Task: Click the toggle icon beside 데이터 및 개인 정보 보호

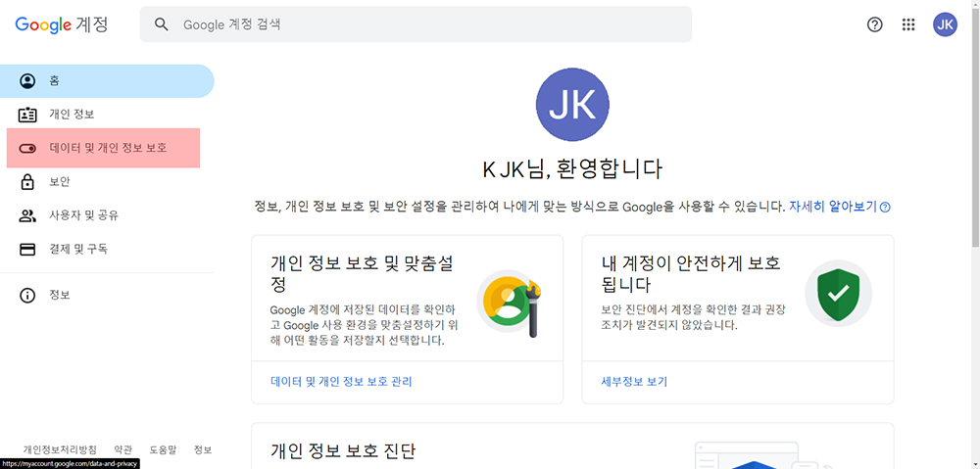Action: coord(27,149)
